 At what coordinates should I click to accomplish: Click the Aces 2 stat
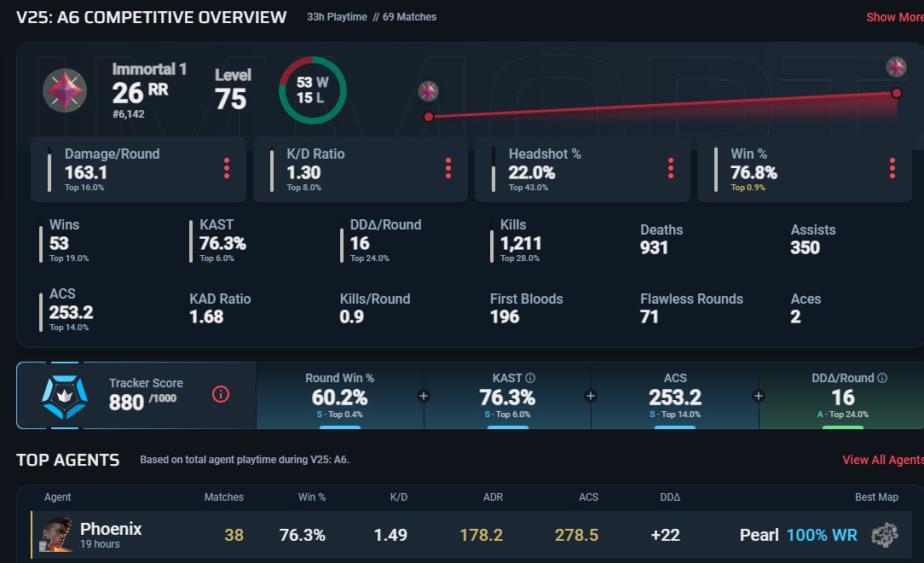[x=806, y=308]
